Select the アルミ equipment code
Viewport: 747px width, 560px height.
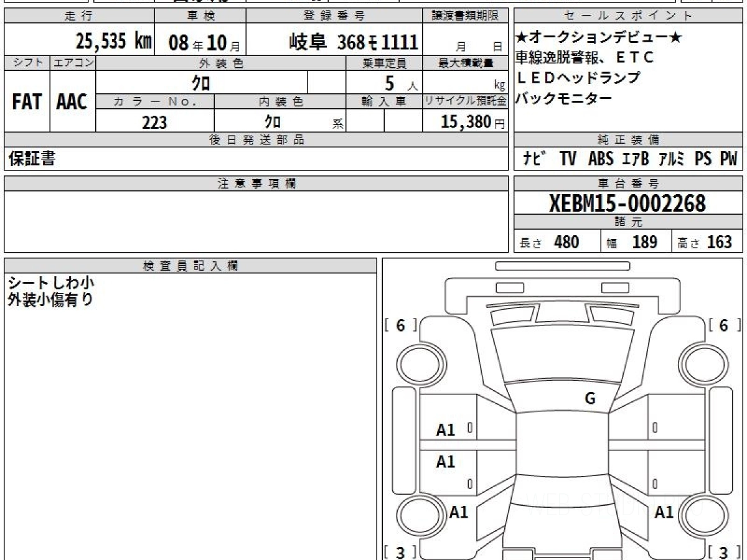tap(672, 159)
